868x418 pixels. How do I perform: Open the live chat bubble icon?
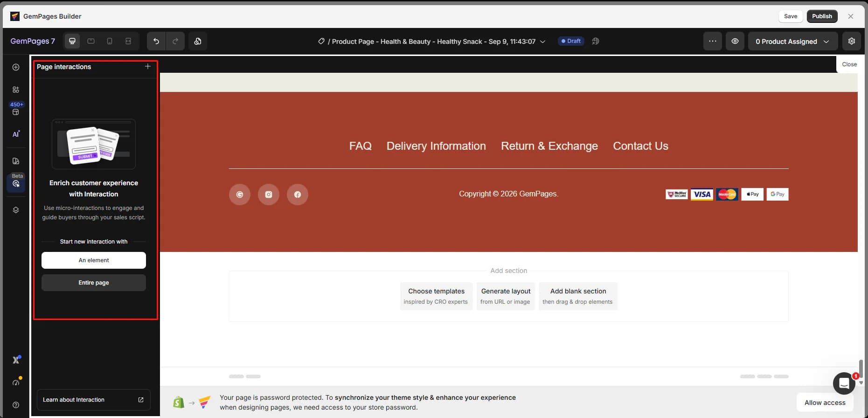844,383
